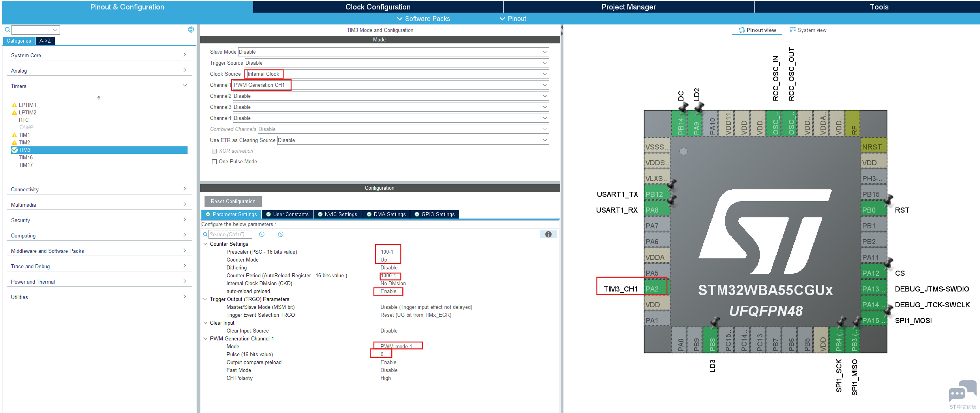Open the Tools tab

coord(867,7)
